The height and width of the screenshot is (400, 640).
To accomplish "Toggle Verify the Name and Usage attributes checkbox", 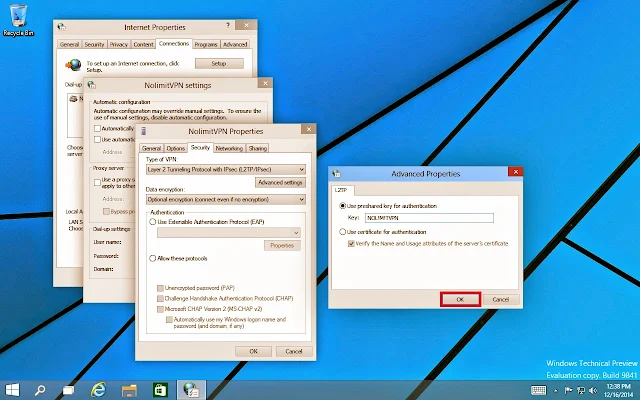I will 351,244.
